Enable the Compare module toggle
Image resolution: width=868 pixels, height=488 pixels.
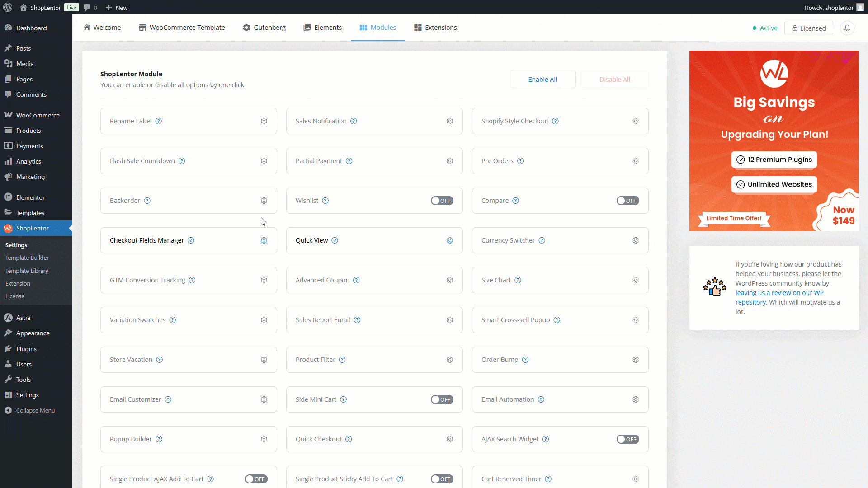(627, 201)
